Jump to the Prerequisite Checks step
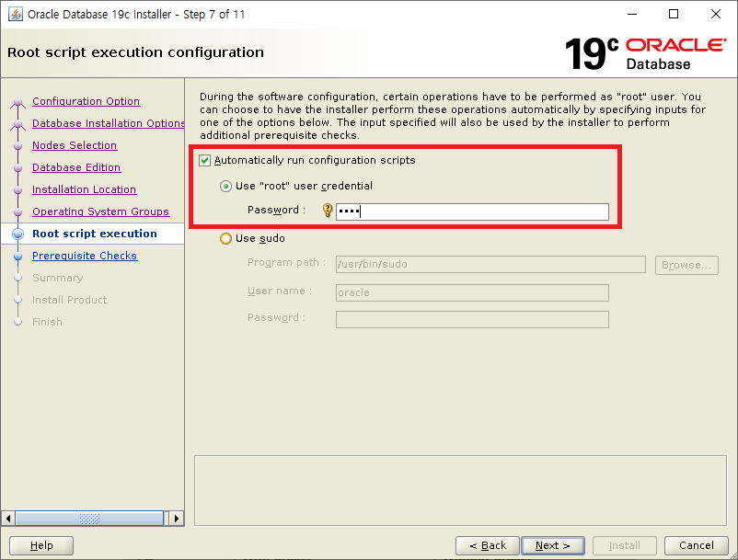738x560 pixels. (x=85, y=256)
